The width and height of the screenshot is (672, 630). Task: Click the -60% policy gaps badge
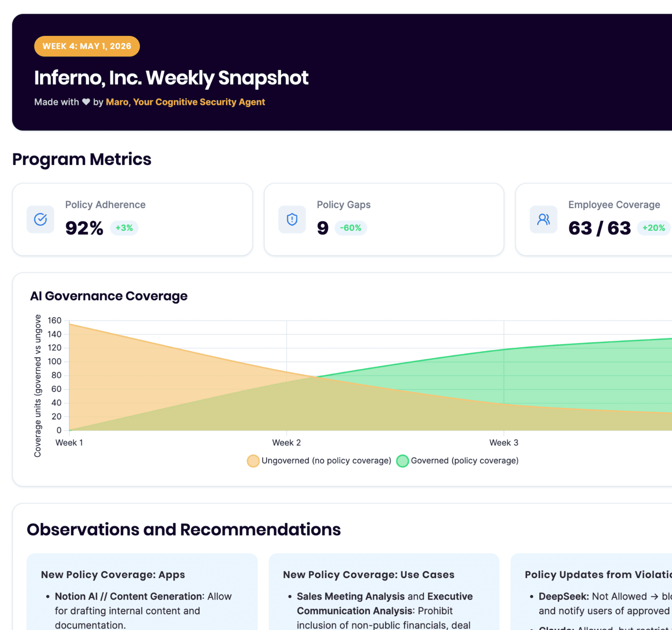350,228
